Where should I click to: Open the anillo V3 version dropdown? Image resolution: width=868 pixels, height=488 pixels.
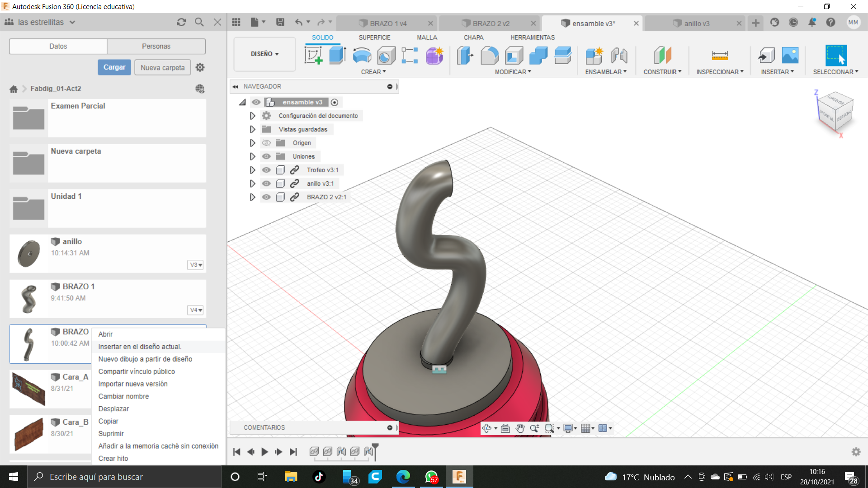coord(195,265)
